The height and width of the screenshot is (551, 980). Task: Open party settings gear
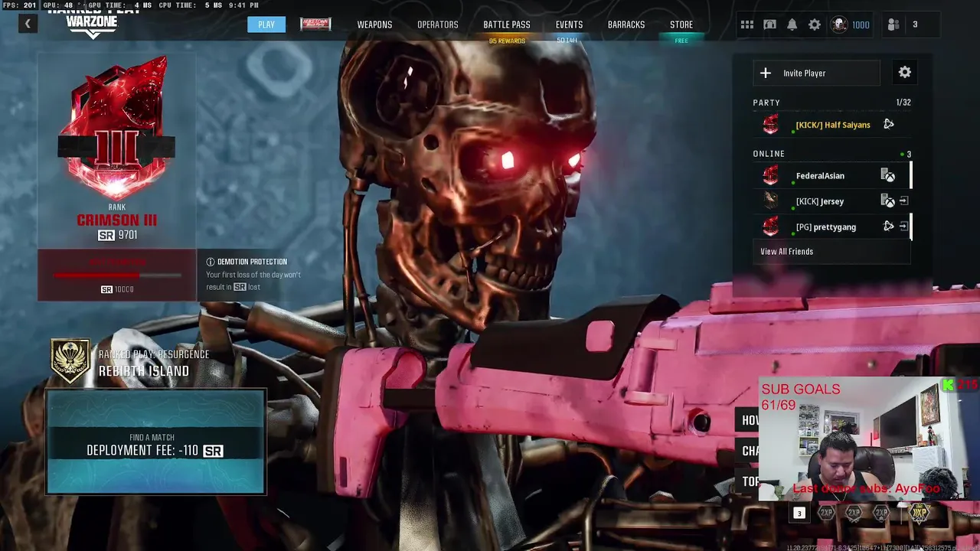coord(905,72)
